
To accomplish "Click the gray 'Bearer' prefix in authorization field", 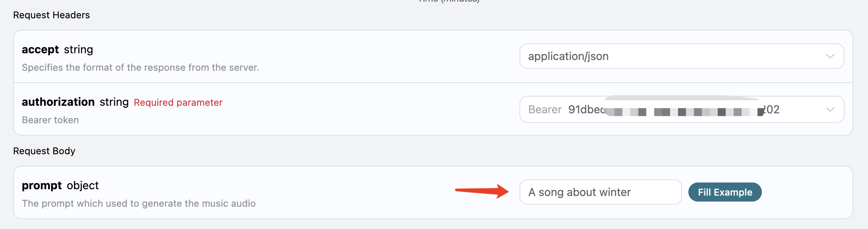I will pyautogui.click(x=544, y=110).
